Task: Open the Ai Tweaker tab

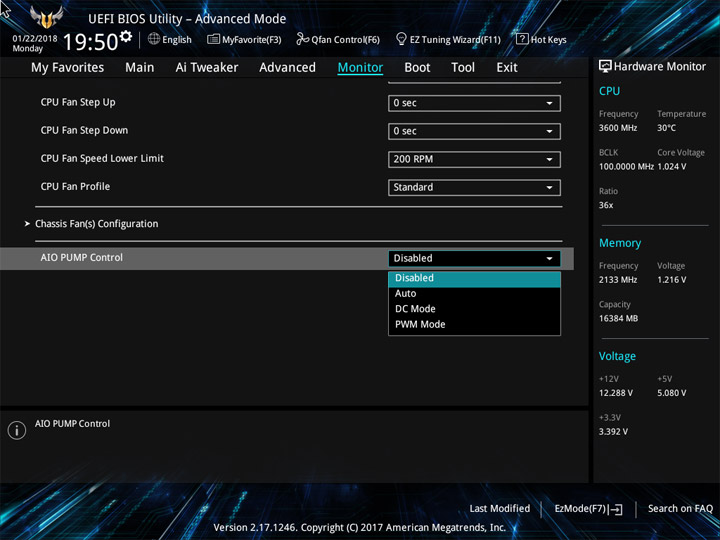Action: click(207, 68)
